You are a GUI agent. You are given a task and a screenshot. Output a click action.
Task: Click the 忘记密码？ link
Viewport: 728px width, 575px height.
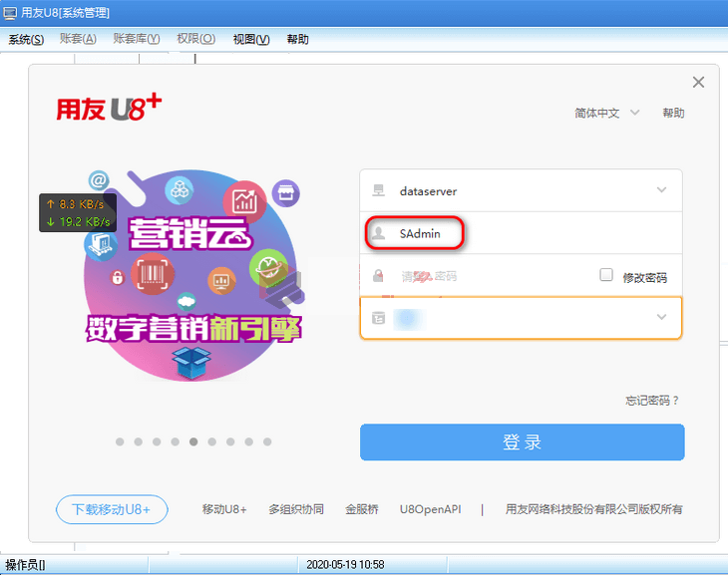(652, 401)
